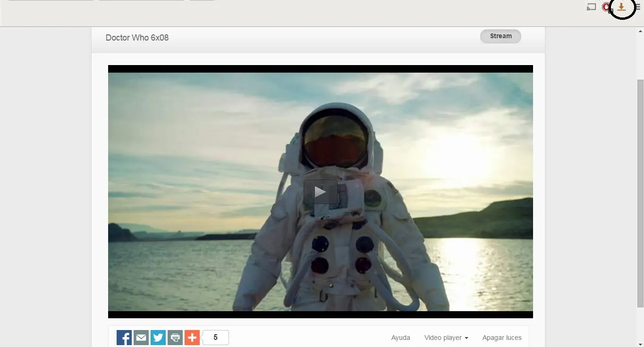Click the Stream button

tap(500, 36)
